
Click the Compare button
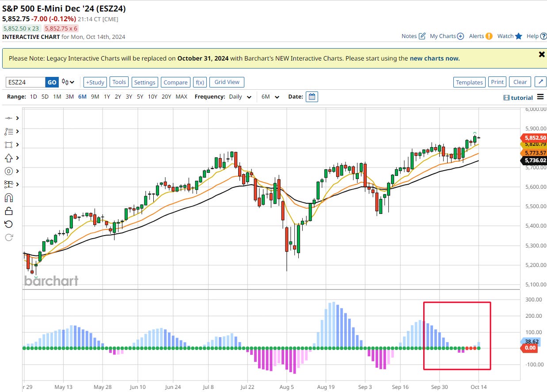[x=175, y=82]
